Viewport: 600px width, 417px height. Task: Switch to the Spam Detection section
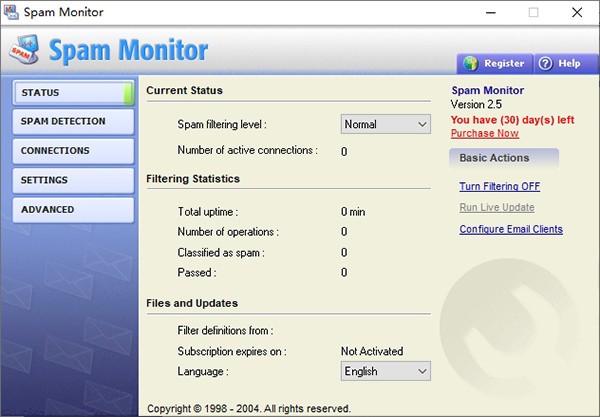tap(72, 122)
